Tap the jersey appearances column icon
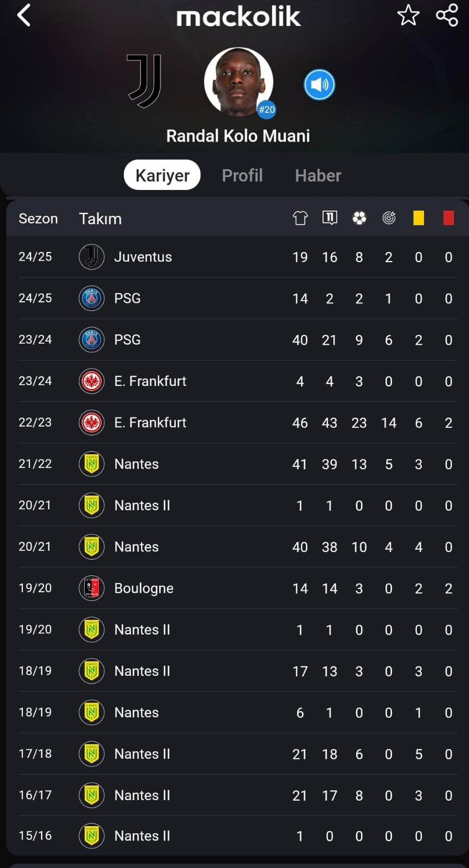Screen dimensions: 469x868 click(300, 218)
